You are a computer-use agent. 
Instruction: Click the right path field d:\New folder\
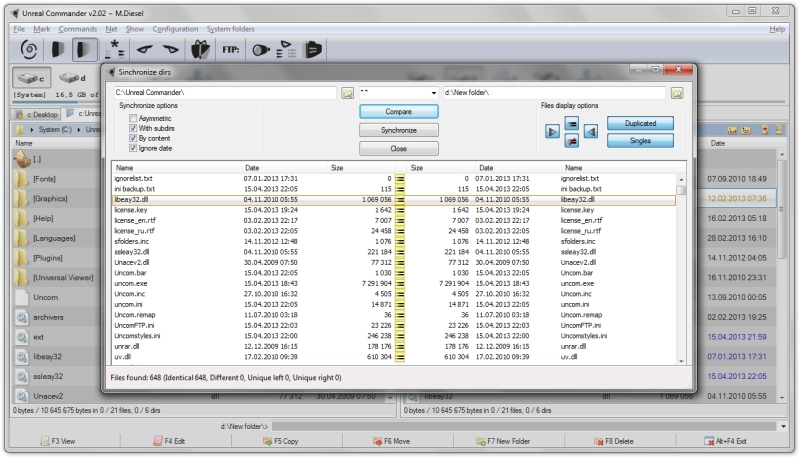[554, 93]
